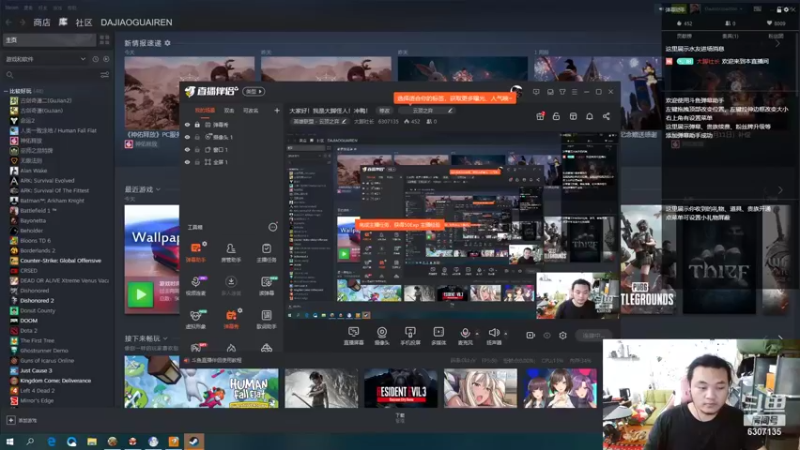Toggle visibility of 摄像头 1 layer
800x450 pixels.
pos(187,137)
